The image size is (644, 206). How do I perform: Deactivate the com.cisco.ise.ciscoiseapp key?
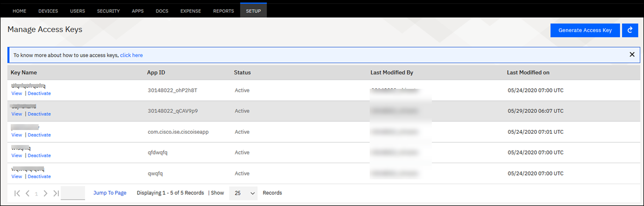[x=39, y=135]
